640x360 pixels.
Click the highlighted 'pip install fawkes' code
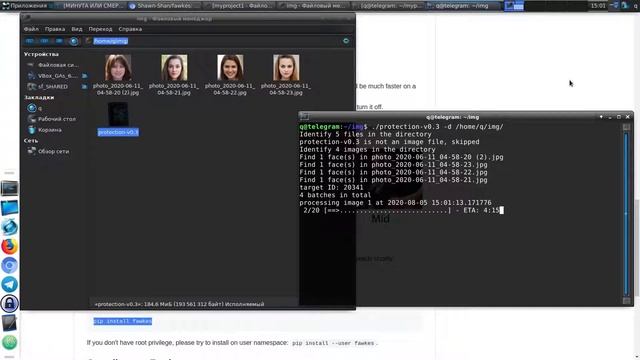123,321
